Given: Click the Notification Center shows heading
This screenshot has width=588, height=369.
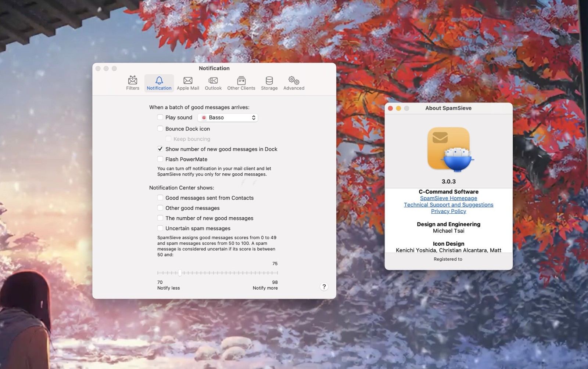Looking at the screenshot, I should click(x=182, y=188).
